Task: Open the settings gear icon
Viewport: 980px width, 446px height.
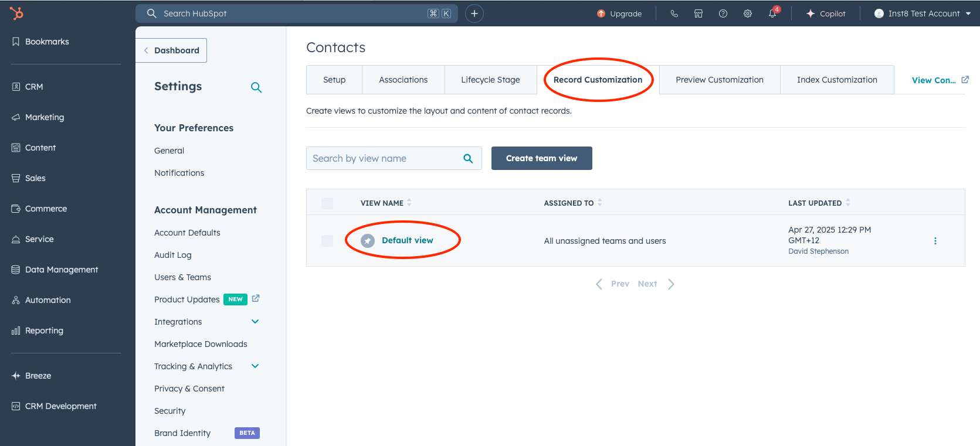Action: [748, 13]
